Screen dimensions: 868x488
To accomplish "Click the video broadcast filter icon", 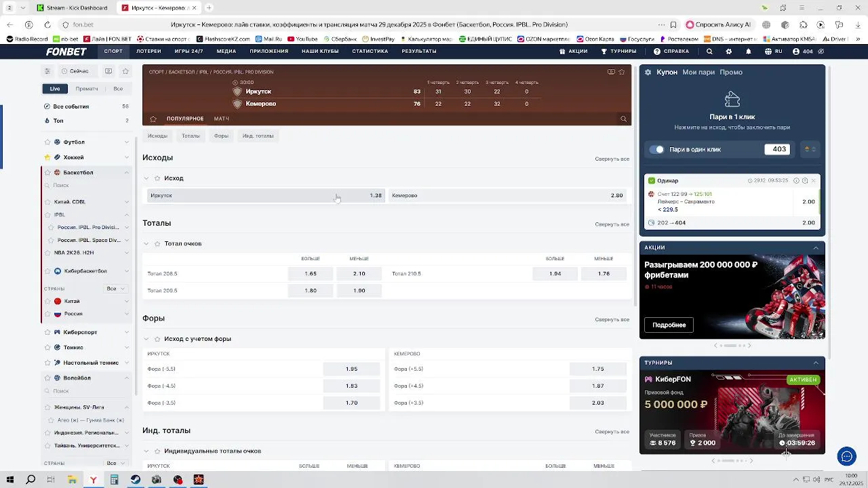I will point(108,71).
